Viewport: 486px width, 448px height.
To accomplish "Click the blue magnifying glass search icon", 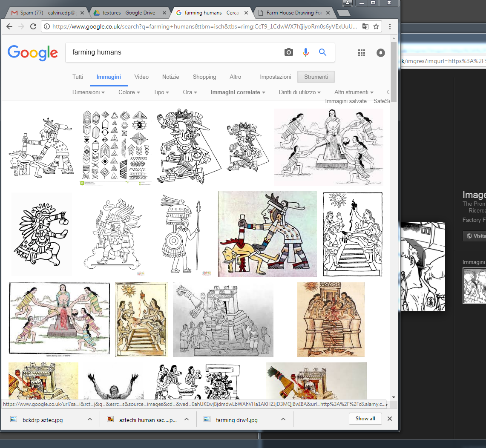I will click(x=322, y=52).
